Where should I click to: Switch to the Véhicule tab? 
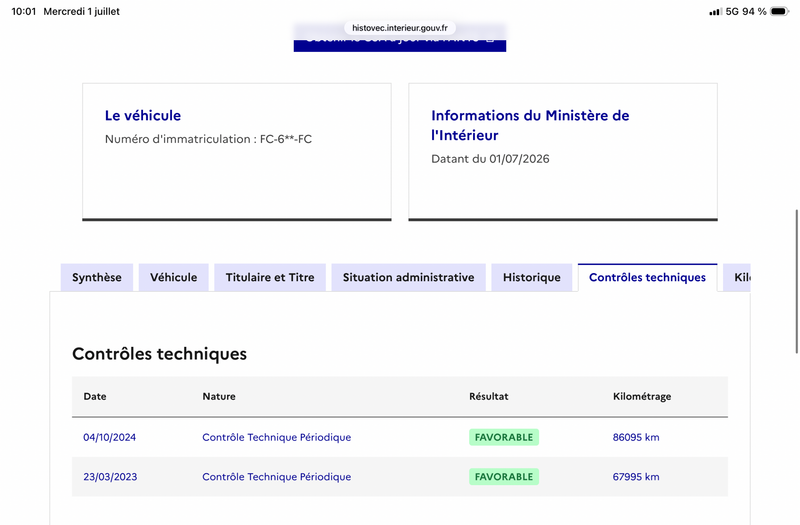[173, 278]
